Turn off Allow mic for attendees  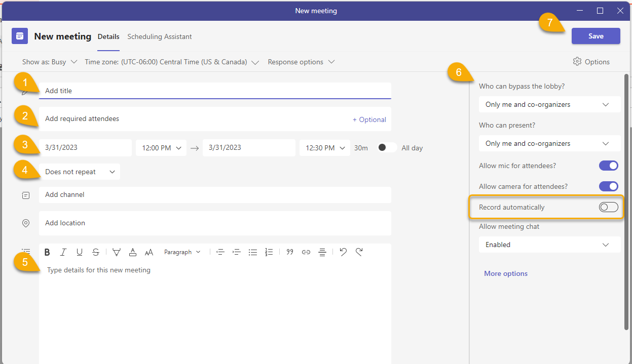click(609, 166)
